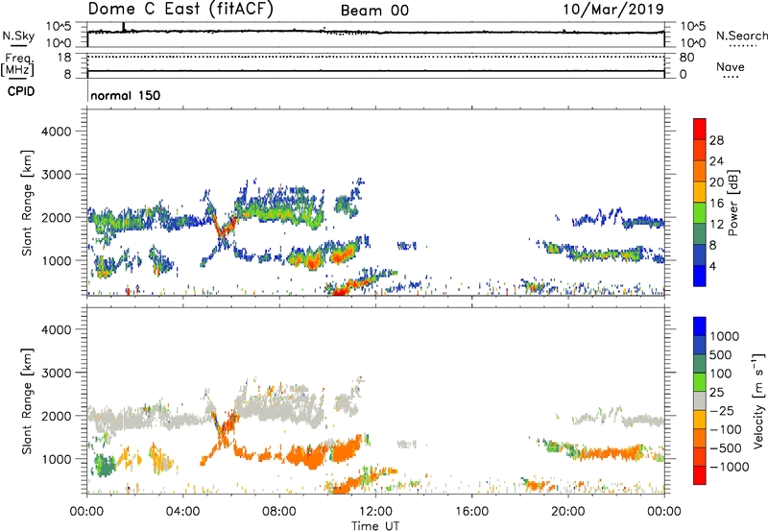Screen dimensions: 768x532
Task: Click the "Nave" legend label
Action: 730,67
